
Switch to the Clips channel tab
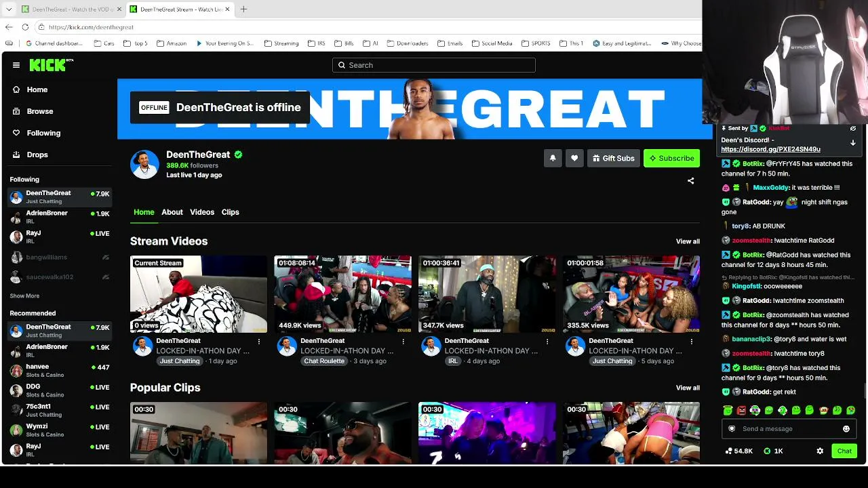coord(231,212)
